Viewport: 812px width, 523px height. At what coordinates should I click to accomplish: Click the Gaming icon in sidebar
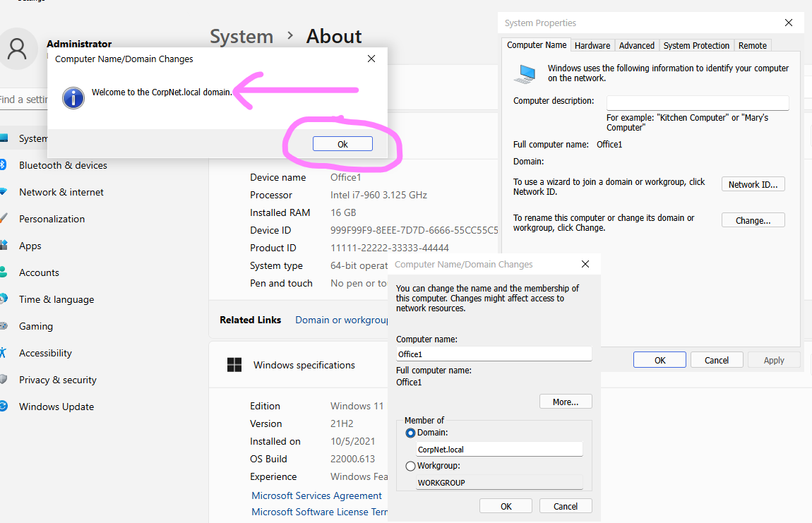pos(4,325)
